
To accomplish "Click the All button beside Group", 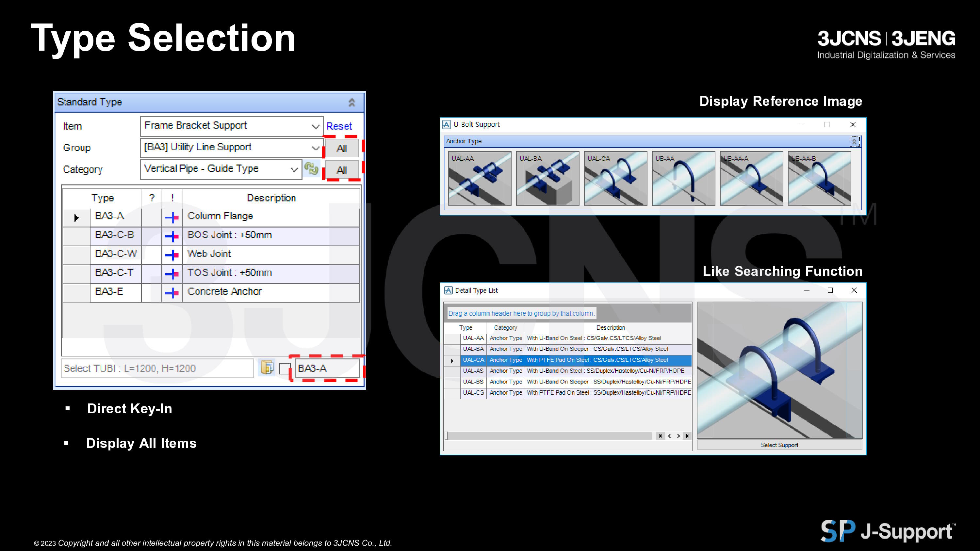I will pos(342,148).
